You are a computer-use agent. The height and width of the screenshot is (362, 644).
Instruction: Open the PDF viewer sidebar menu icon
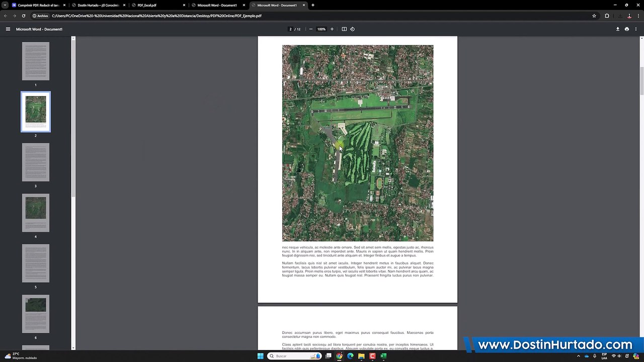pos(8,29)
